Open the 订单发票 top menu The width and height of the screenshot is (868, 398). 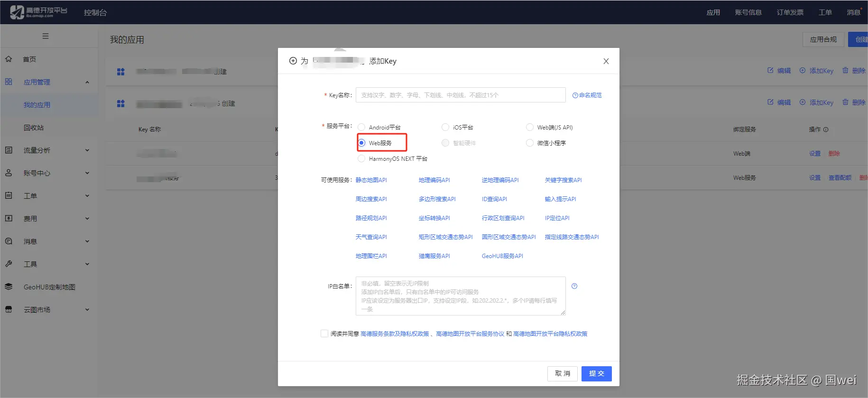pos(790,12)
